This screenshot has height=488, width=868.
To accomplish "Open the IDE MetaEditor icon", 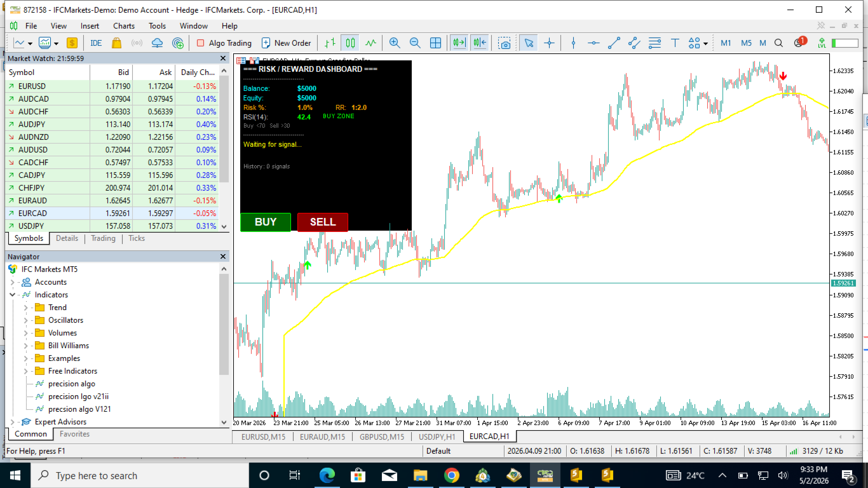I will pyautogui.click(x=96, y=43).
